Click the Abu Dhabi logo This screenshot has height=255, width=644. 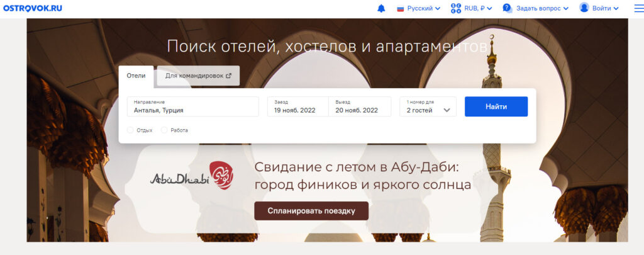192,176
